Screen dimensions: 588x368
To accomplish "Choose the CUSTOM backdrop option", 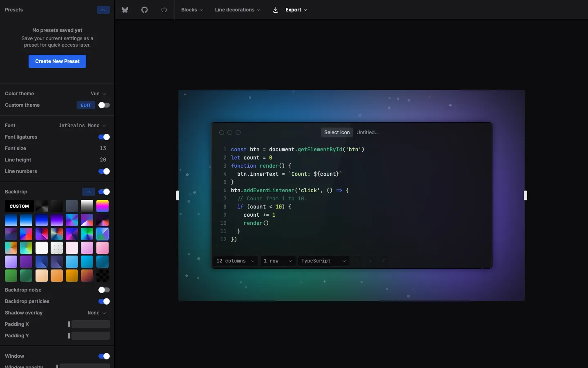I will 19,206.
